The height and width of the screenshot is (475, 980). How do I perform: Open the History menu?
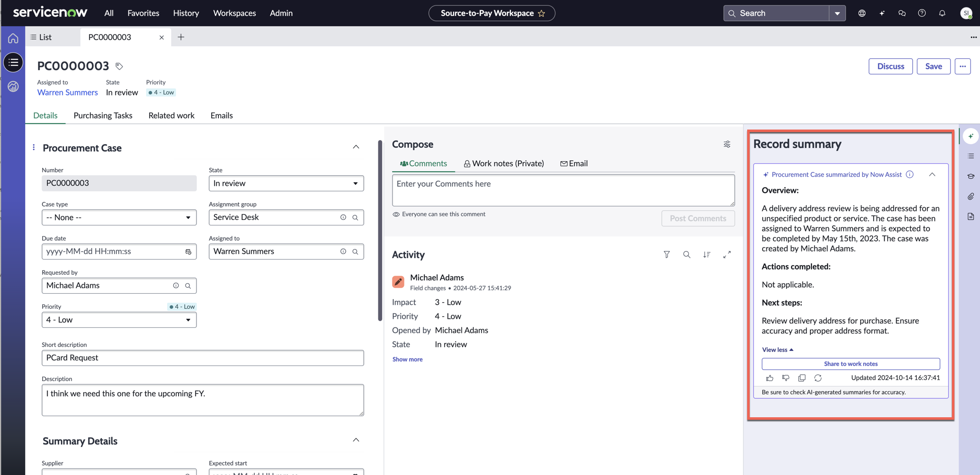pyautogui.click(x=186, y=13)
